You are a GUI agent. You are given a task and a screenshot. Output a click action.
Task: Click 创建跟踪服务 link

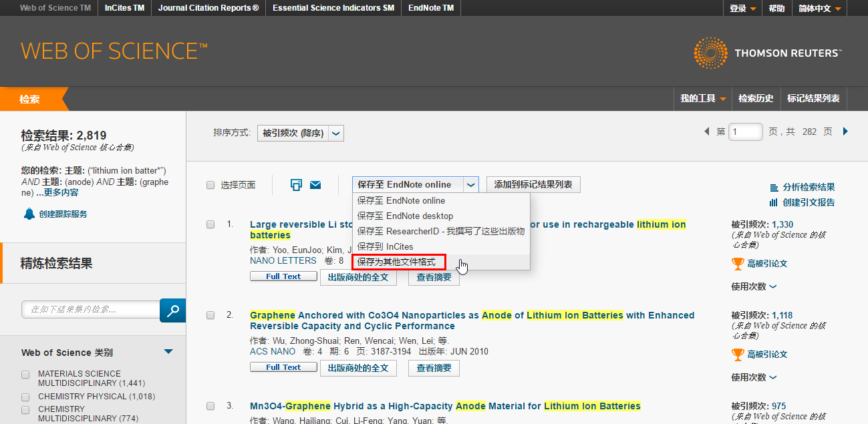point(63,214)
